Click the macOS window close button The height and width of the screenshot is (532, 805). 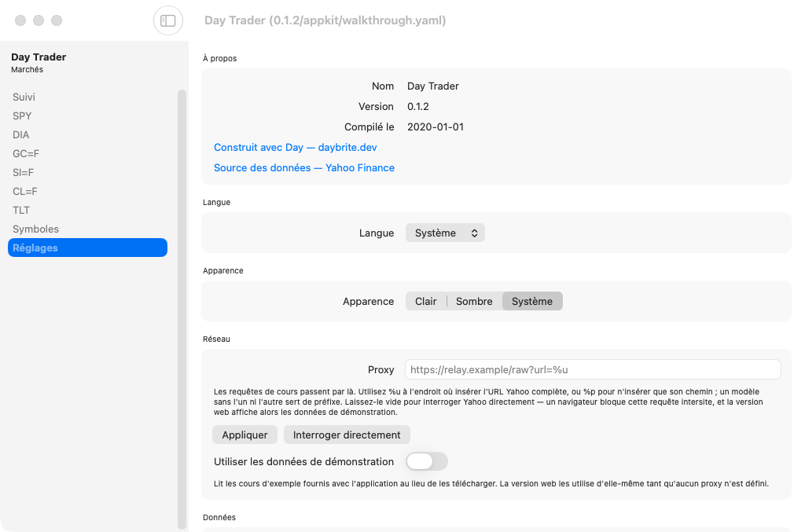click(20, 20)
